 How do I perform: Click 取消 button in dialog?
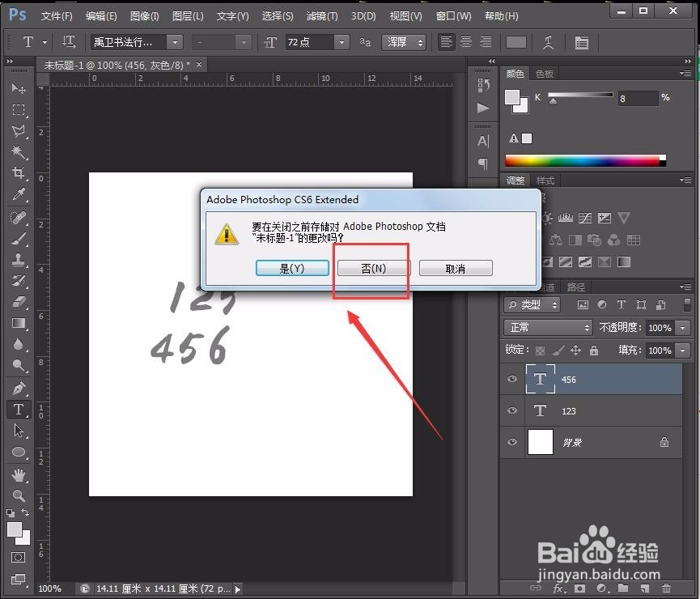456,268
